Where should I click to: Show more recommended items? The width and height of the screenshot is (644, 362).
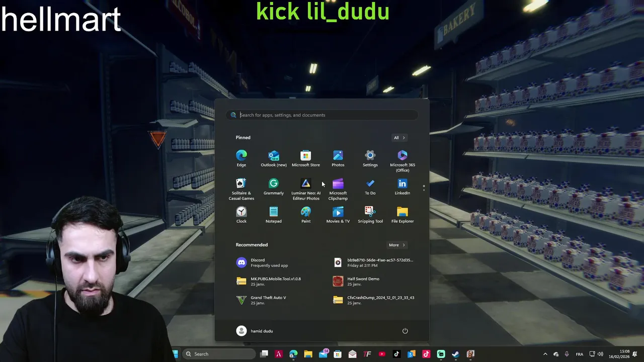(396, 245)
